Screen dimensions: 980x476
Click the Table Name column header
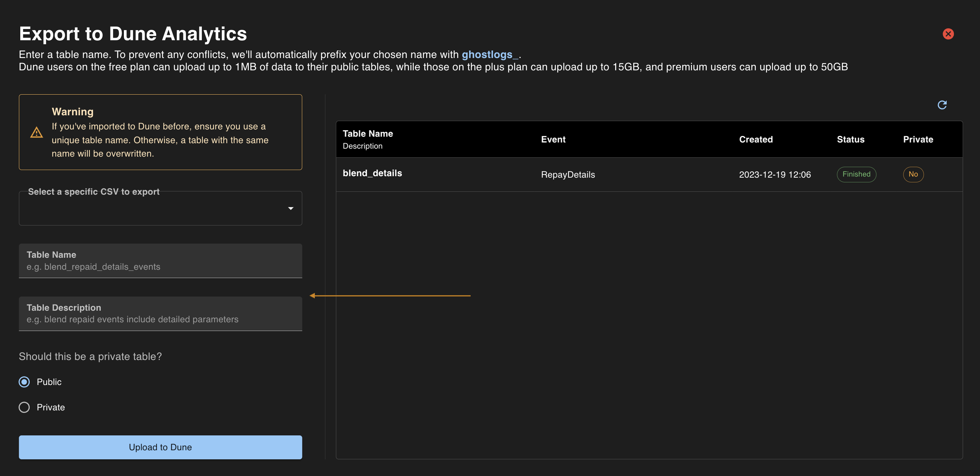click(x=367, y=134)
